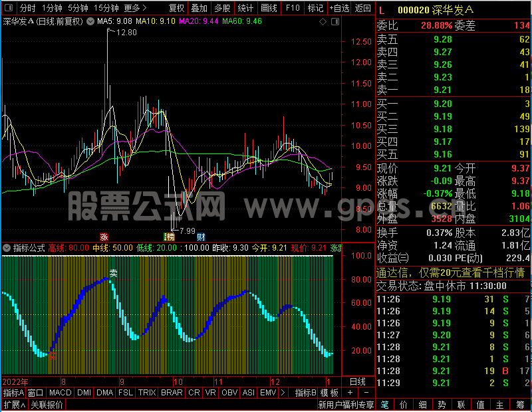
Task: Switch indicator to ASI
Action: tap(248, 393)
